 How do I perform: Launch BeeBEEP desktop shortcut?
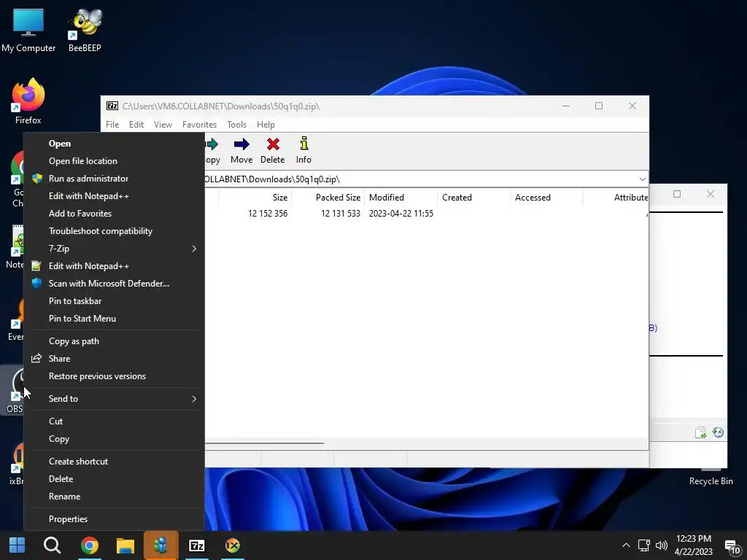85,31
